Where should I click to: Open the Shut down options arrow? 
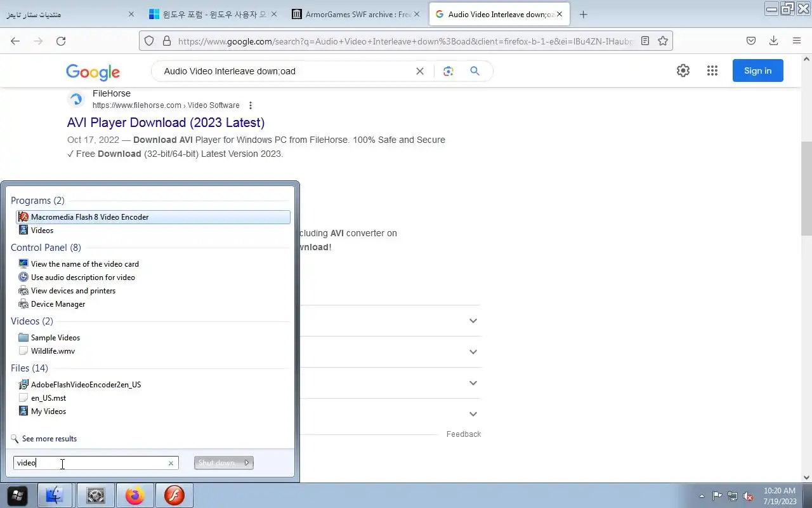coord(247,463)
